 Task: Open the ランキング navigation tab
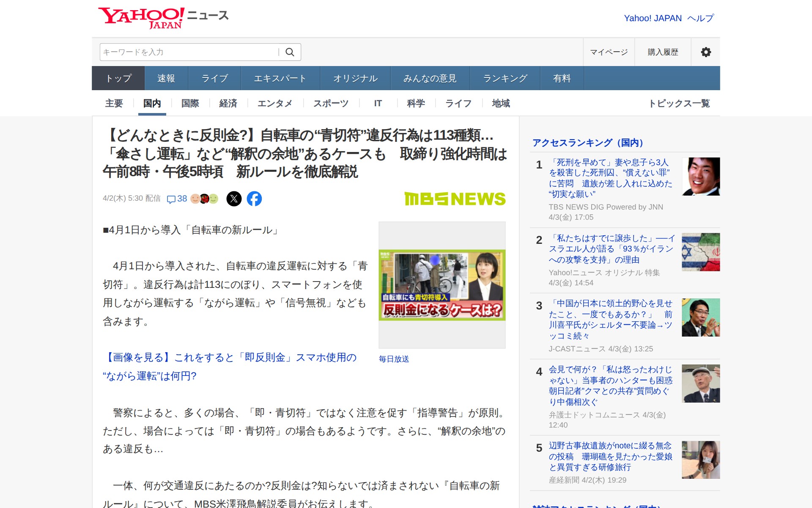click(x=505, y=78)
